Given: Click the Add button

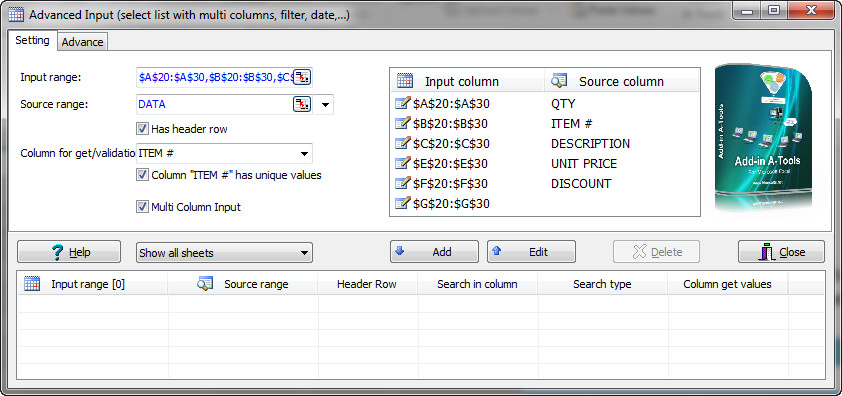Looking at the screenshot, I should [434, 252].
